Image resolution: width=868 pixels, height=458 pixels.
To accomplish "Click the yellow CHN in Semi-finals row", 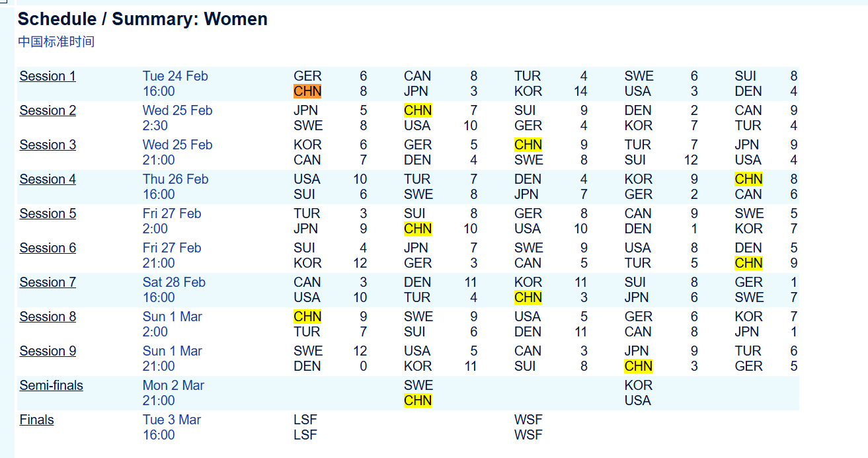I will point(418,401).
